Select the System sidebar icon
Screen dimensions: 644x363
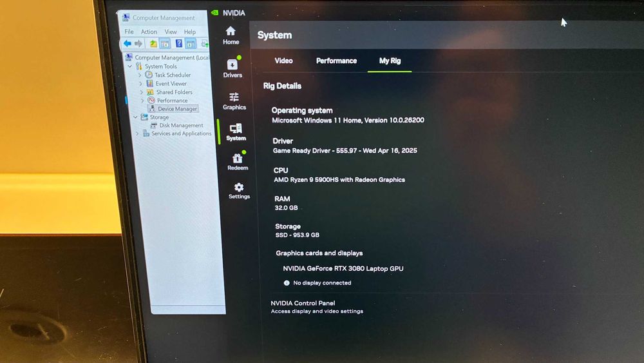click(x=236, y=132)
